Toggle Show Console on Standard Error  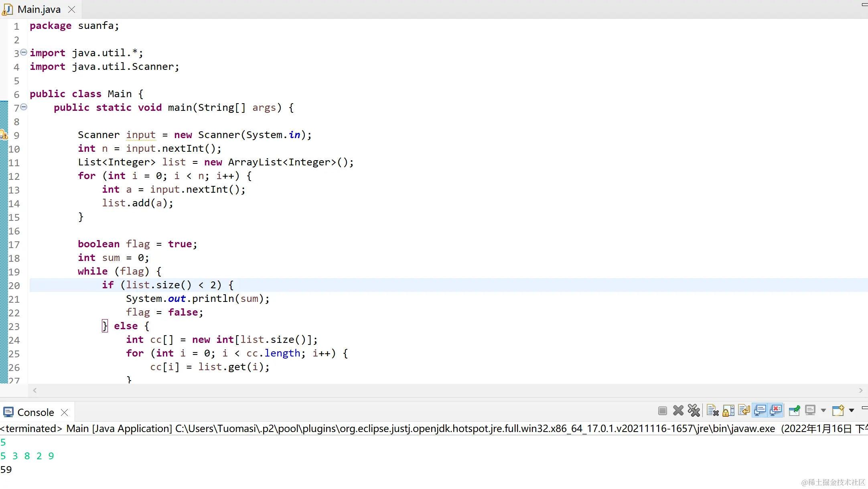[776, 411]
